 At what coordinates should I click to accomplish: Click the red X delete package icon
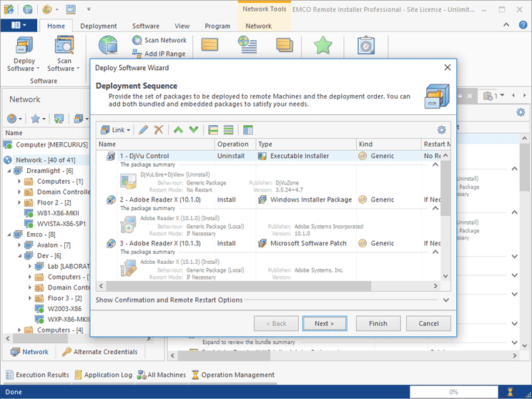click(159, 129)
